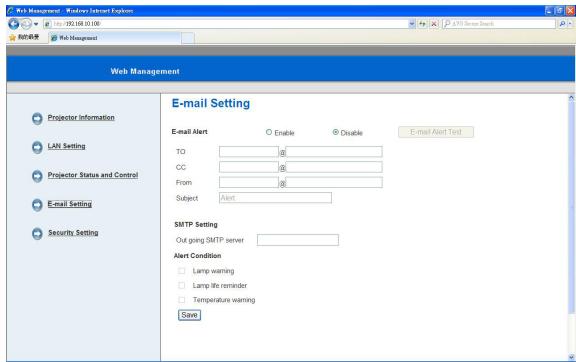Click the page icon in address bar
Image resolution: width=576 pixels, height=362 pixels.
coord(47,24)
